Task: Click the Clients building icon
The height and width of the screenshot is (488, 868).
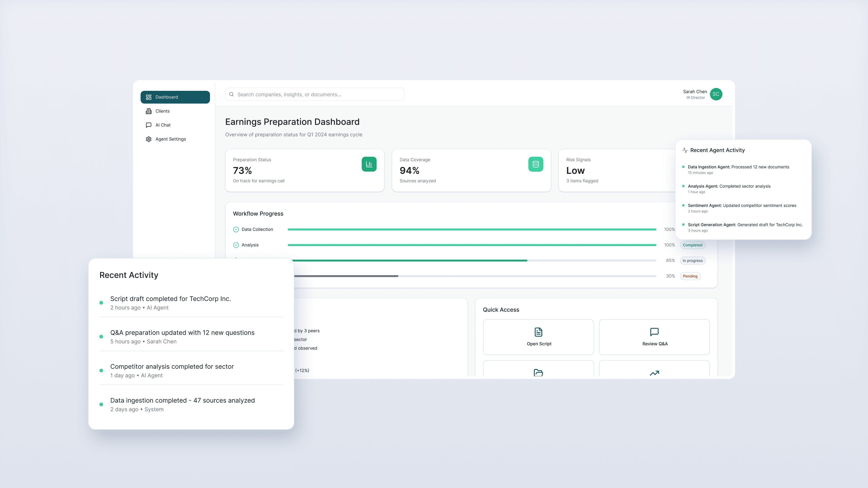Action: (x=149, y=111)
